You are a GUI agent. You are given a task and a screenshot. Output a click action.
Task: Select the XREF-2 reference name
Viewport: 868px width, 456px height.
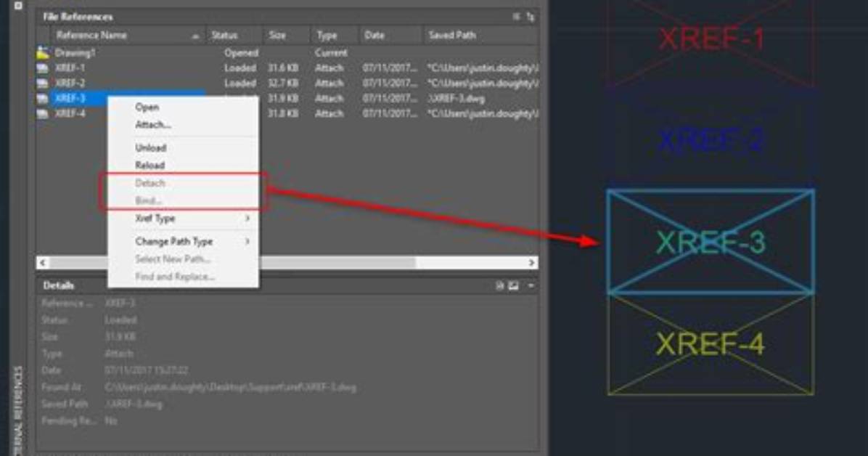tap(70, 83)
